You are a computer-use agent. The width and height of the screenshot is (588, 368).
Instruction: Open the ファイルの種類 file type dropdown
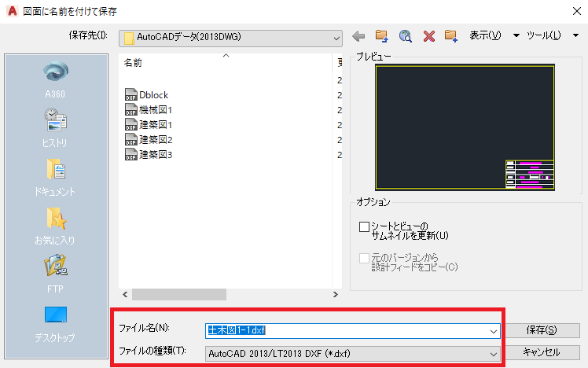click(352, 354)
